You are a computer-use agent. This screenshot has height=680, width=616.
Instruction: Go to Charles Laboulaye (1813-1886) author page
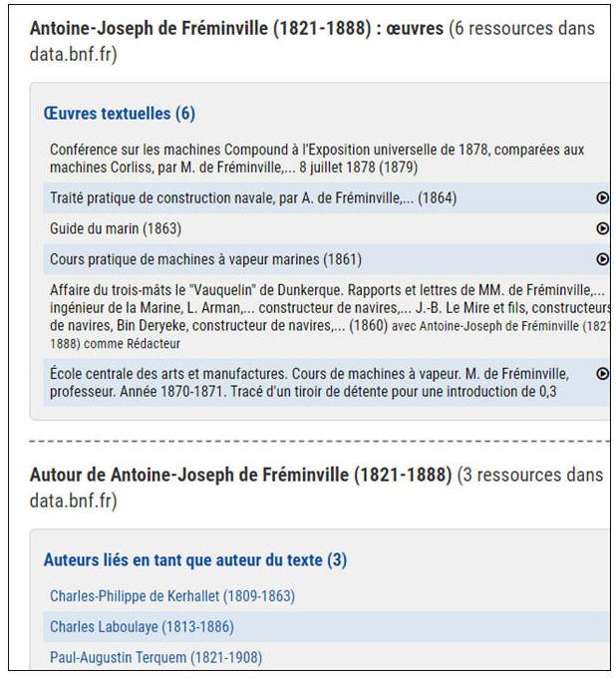click(142, 627)
